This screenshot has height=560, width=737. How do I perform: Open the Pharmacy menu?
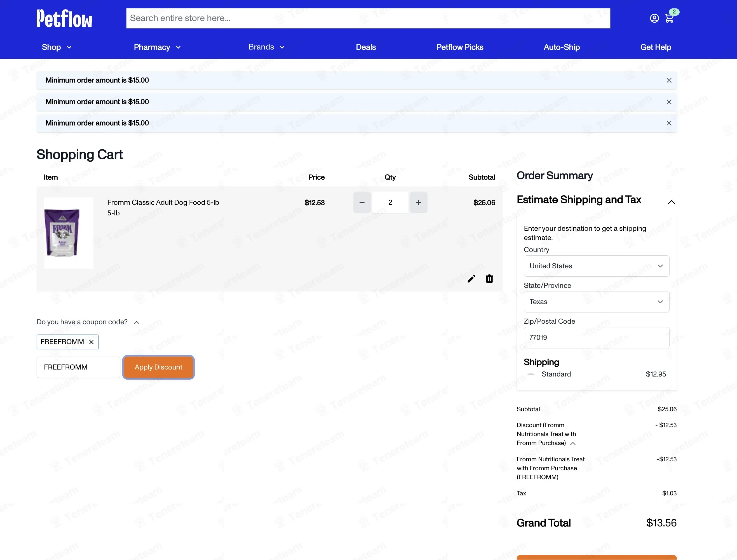click(157, 47)
